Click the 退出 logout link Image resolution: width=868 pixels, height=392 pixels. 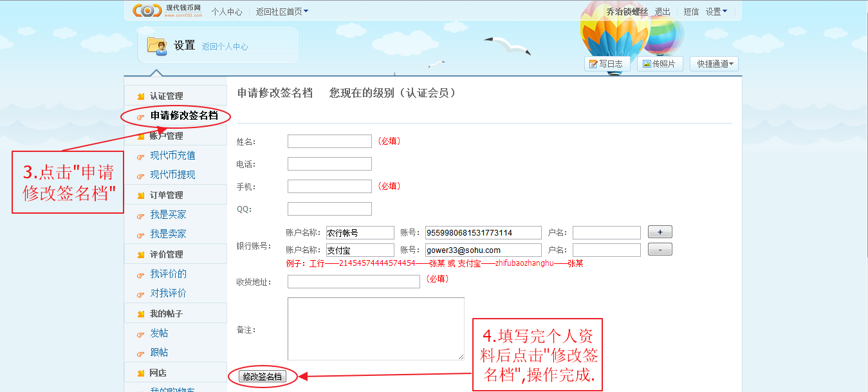pyautogui.click(x=662, y=11)
